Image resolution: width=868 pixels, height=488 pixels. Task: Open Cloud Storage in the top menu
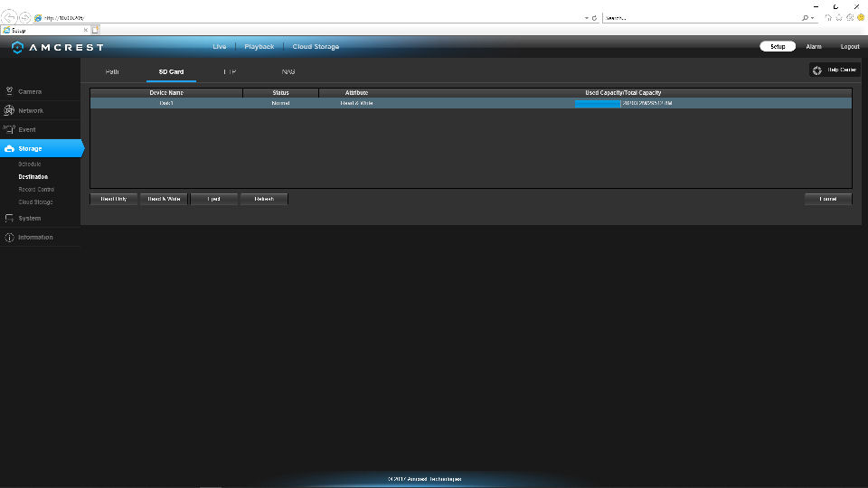coord(316,46)
